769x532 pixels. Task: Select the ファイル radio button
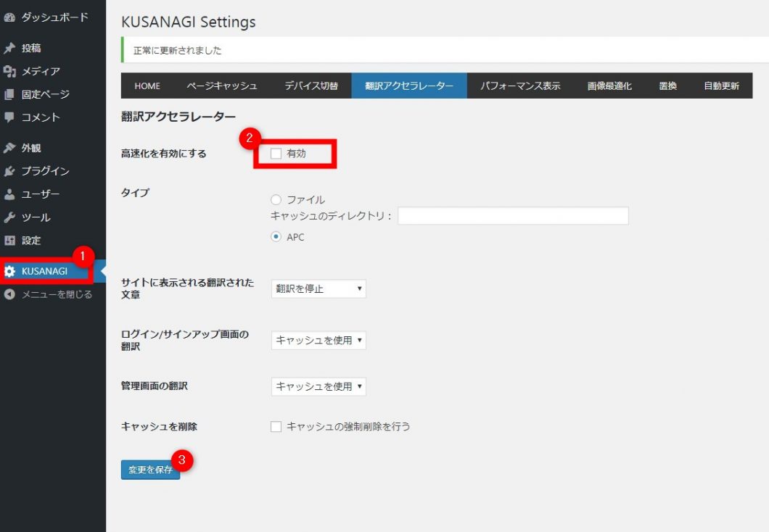(x=276, y=199)
